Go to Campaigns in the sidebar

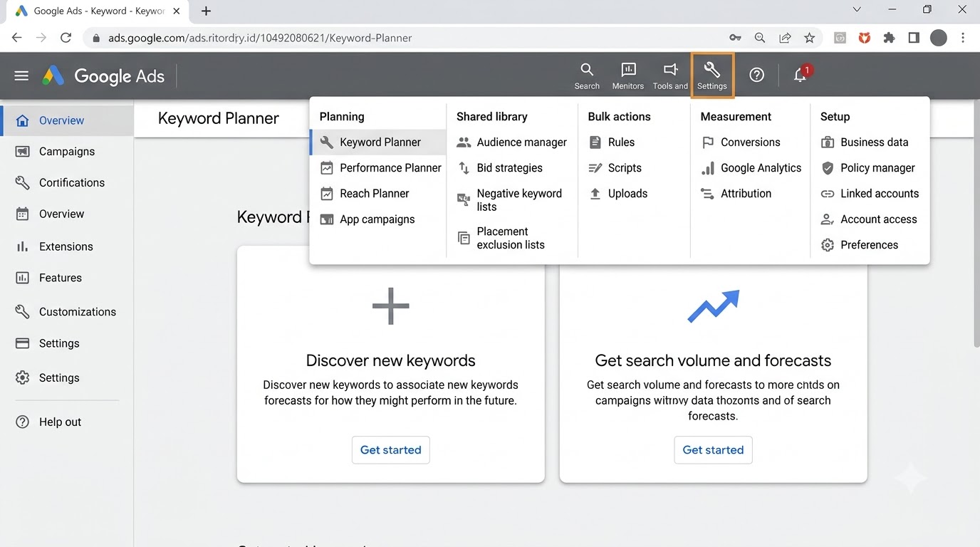point(67,152)
